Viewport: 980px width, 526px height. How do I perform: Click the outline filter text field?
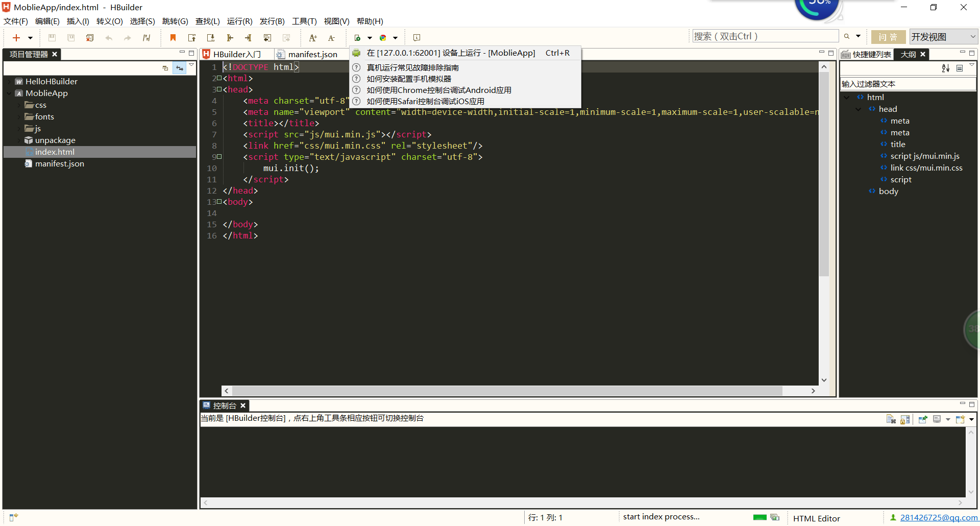[908, 84]
